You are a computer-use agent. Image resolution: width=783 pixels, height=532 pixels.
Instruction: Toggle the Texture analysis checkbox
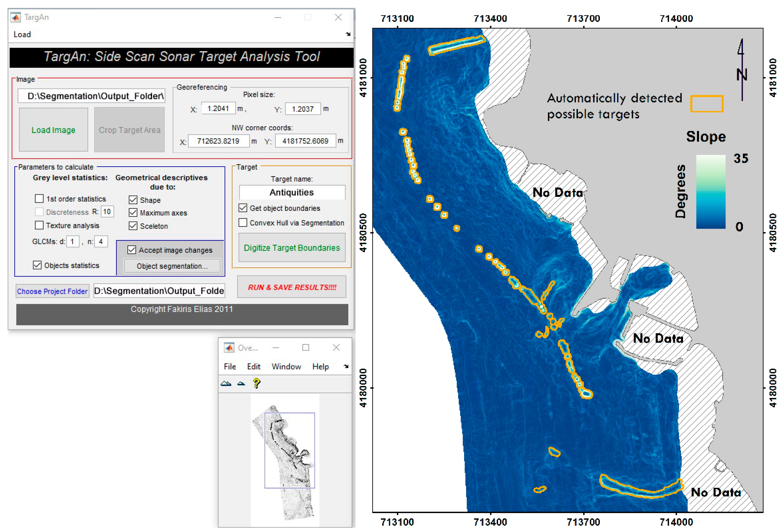coord(39,225)
